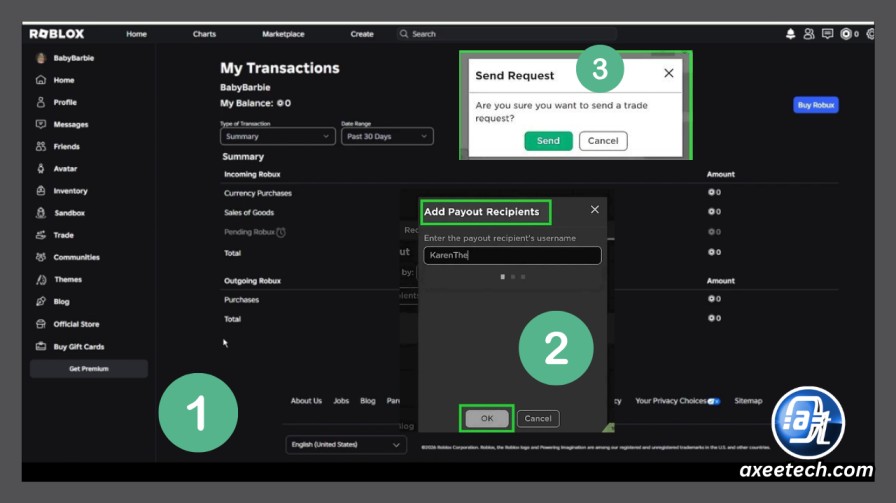Open the Type of Transaction Summary dropdown
Screen dimensions: 896x503
278,137
